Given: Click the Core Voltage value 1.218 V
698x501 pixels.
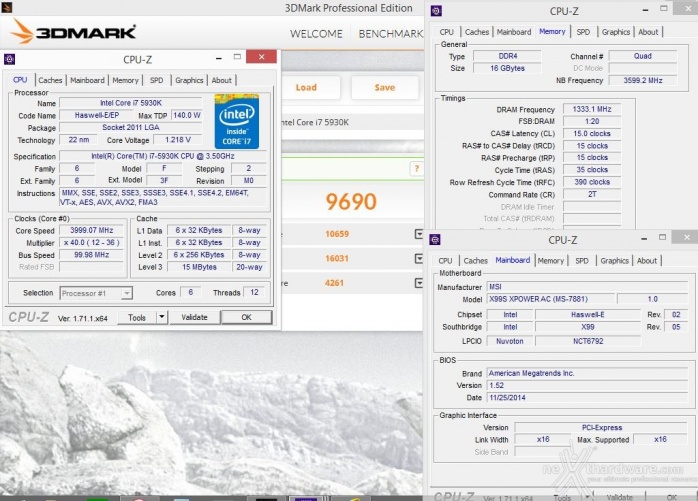Looking at the screenshot, I should 178,140.
